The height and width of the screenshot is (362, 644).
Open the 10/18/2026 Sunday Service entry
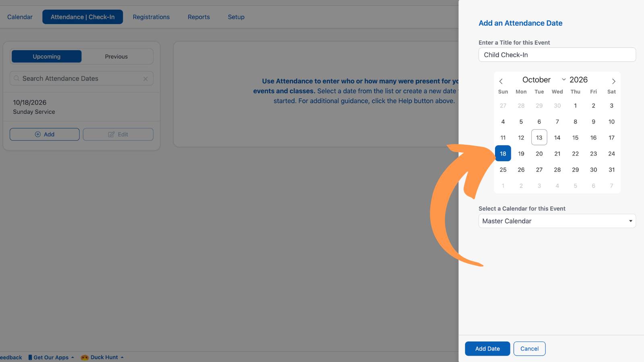tap(82, 107)
